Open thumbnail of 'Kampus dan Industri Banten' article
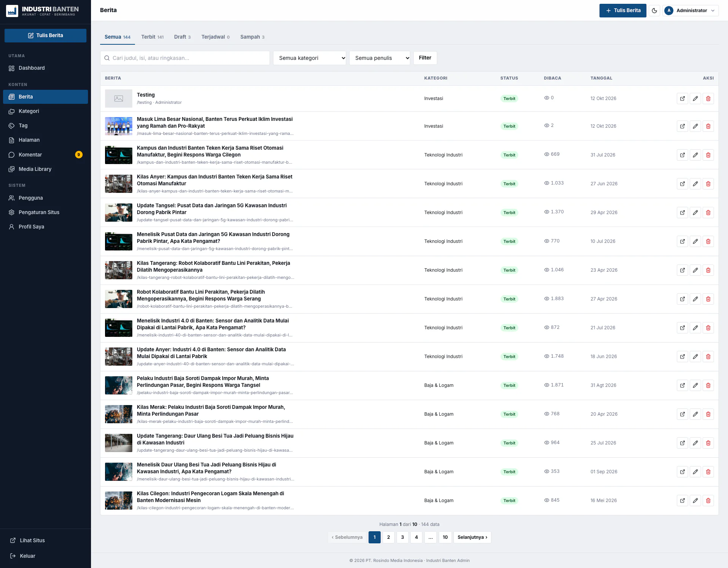Image resolution: width=728 pixels, height=568 pixels. click(119, 155)
